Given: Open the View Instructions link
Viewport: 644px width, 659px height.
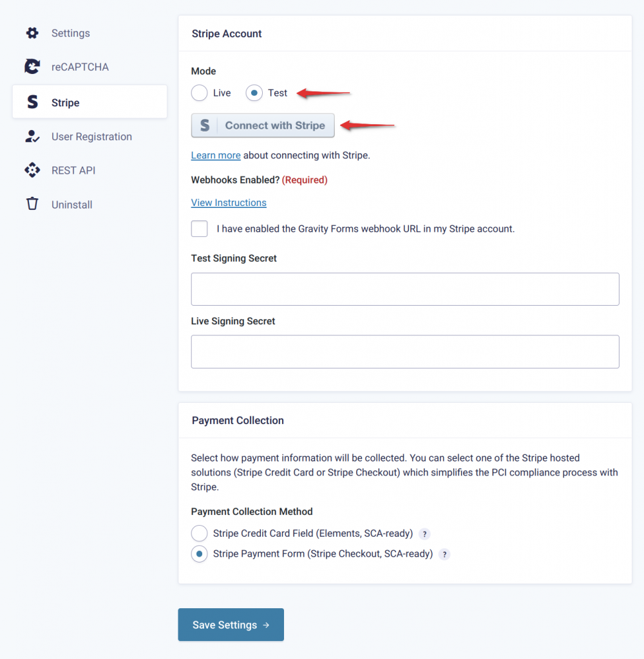Looking at the screenshot, I should point(229,203).
